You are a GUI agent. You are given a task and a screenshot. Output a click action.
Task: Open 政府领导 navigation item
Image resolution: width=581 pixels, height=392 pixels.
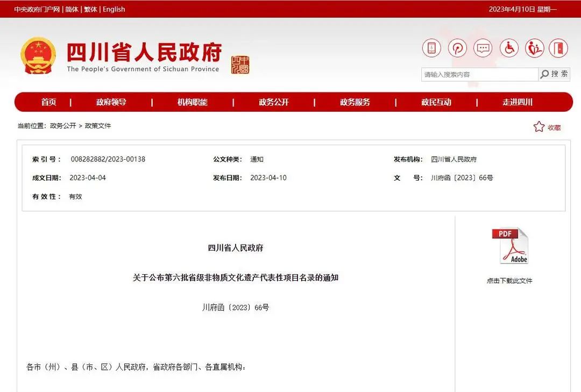click(x=111, y=102)
